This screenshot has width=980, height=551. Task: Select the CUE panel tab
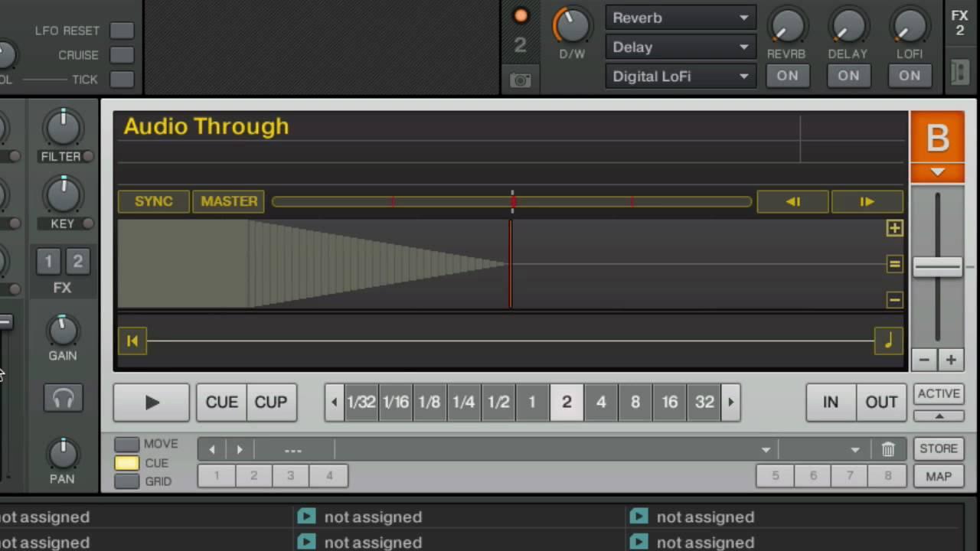coord(127,463)
